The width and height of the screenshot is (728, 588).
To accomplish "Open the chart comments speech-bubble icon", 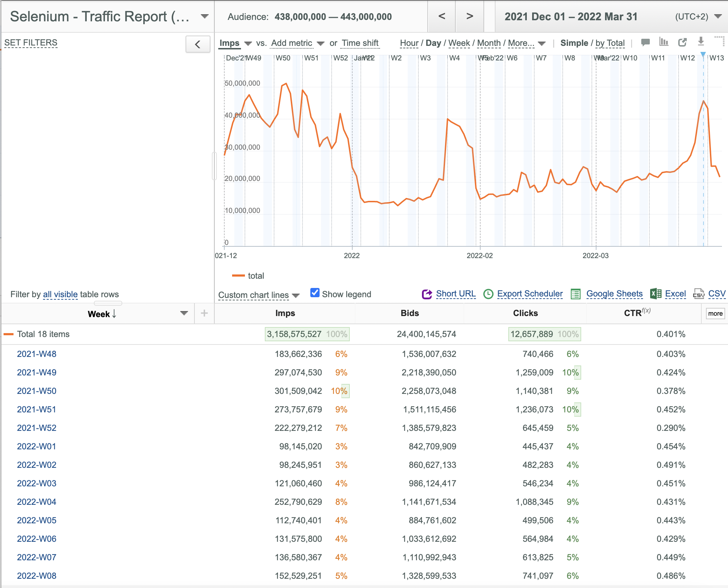I will pos(645,42).
